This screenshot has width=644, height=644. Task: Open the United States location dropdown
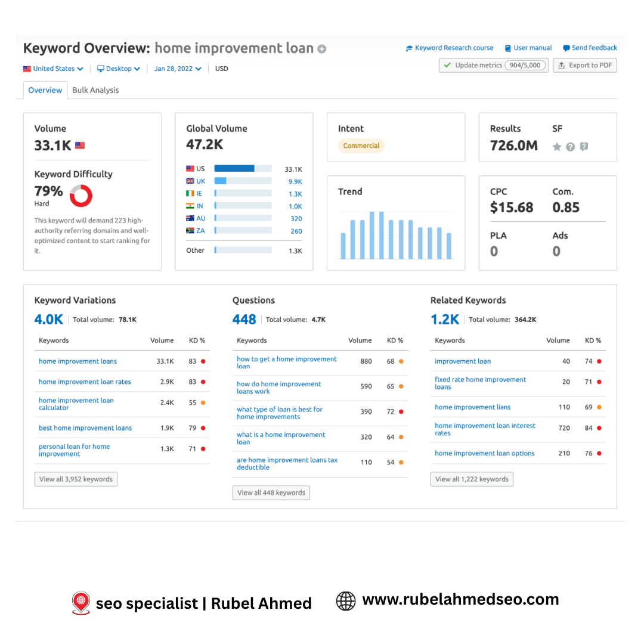[52, 69]
